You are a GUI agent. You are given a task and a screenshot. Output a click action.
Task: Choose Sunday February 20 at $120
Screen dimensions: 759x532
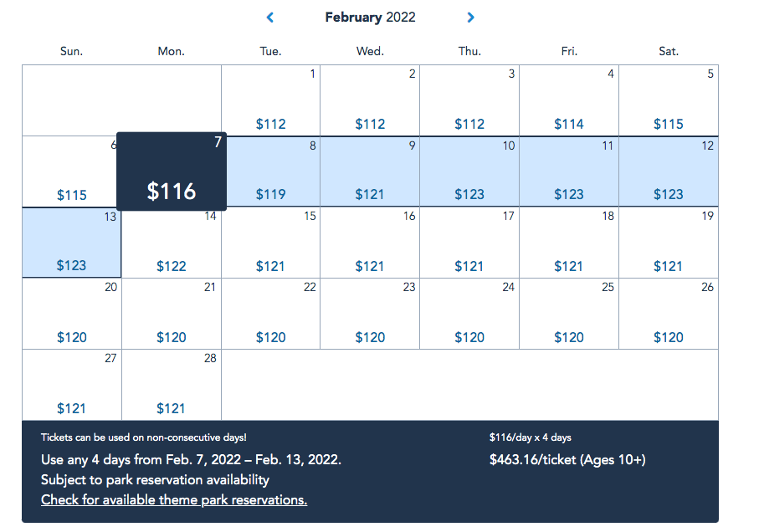point(71,314)
